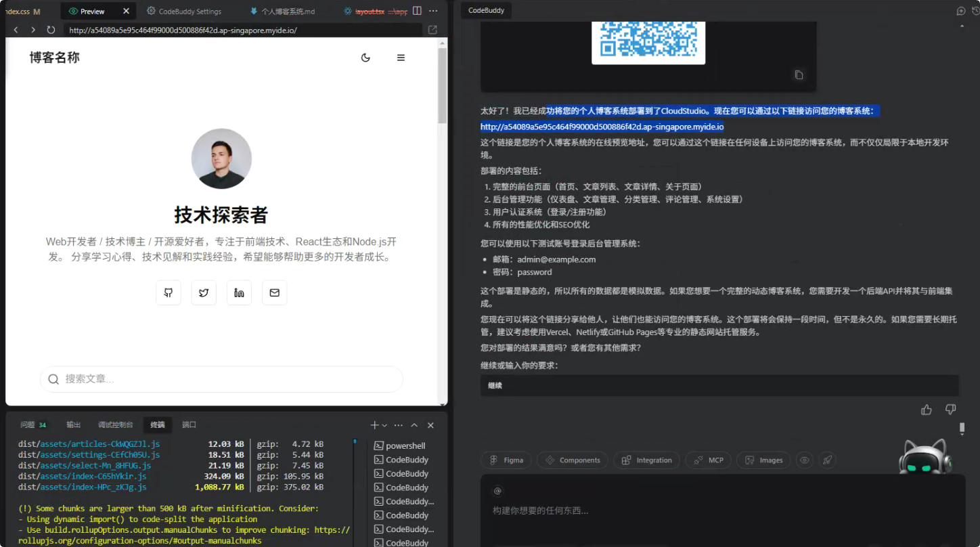Click the QR code image
980x547 pixels.
pyautogui.click(x=648, y=42)
